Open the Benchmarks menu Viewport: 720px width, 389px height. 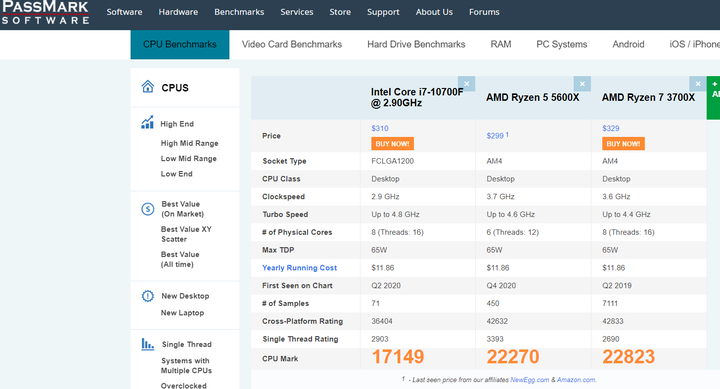click(x=239, y=12)
